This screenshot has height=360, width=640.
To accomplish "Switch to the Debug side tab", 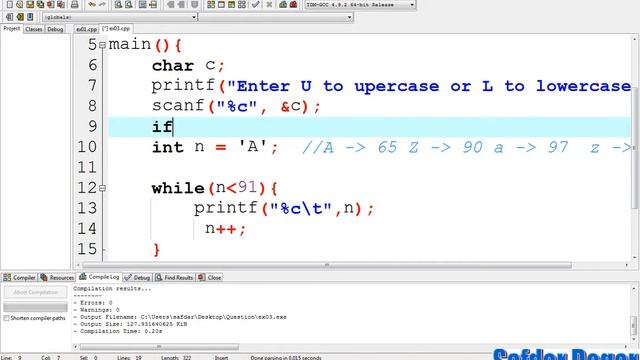I will click(x=55, y=29).
